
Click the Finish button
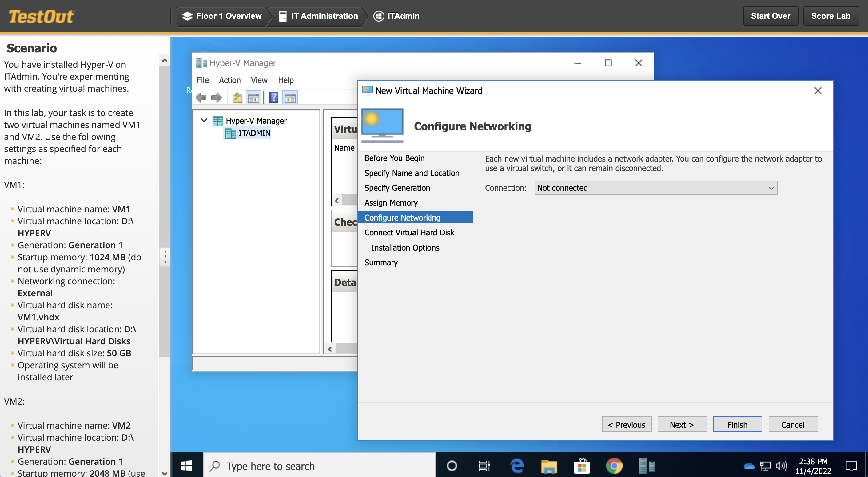(737, 424)
